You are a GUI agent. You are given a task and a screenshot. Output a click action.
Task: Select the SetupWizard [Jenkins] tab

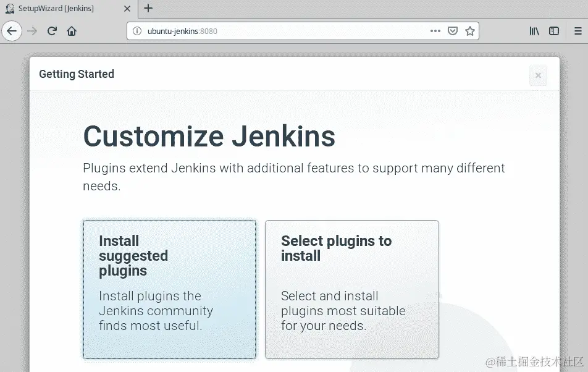coord(69,8)
